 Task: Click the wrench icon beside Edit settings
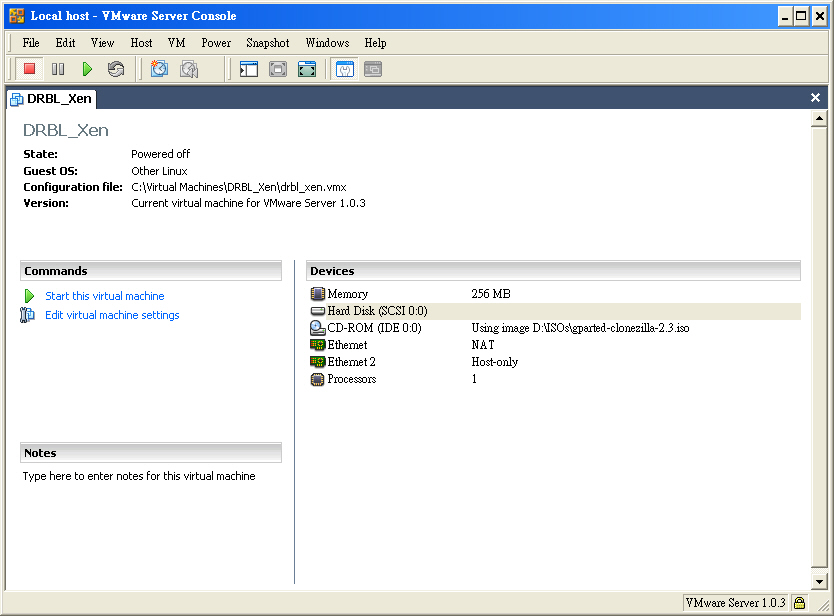(27, 315)
